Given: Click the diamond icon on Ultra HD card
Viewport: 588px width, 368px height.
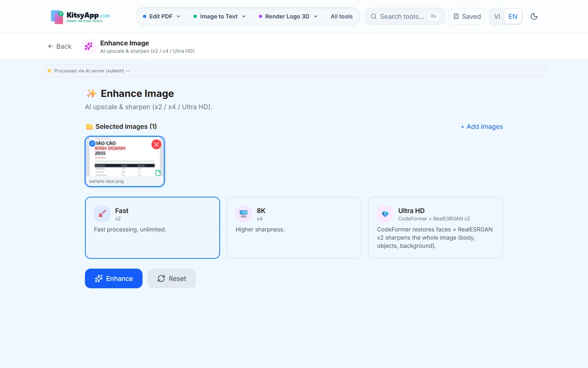Looking at the screenshot, I should pos(385,214).
